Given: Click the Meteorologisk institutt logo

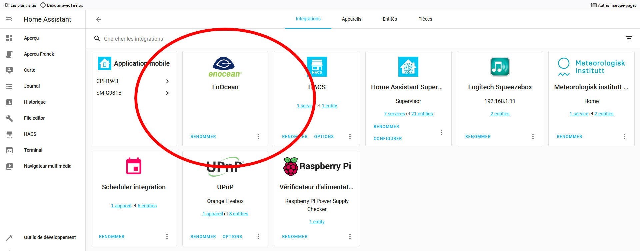Looking at the screenshot, I should pyautogui.click(x=591, y=67).
